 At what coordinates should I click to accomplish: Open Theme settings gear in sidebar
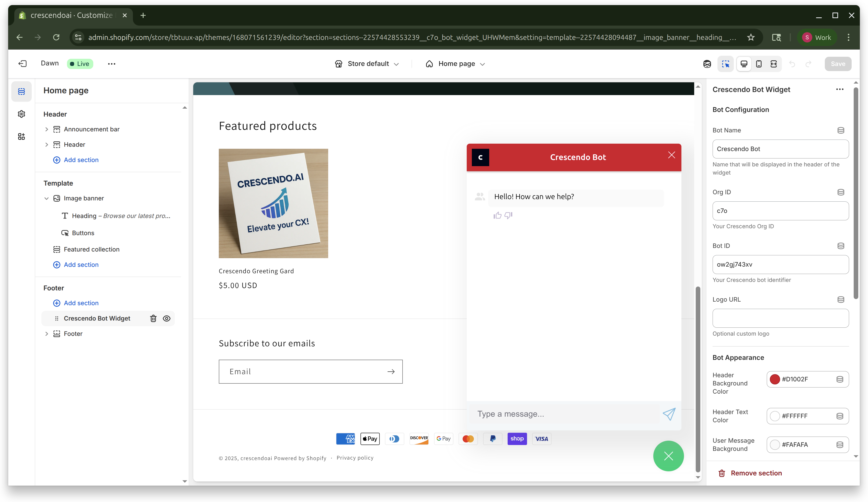pyautogui.click(x=21, y=114)
